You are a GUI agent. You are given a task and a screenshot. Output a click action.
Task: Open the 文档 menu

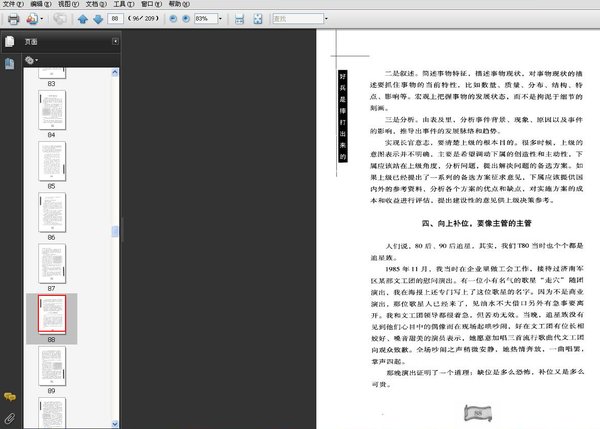click(96, 4)
